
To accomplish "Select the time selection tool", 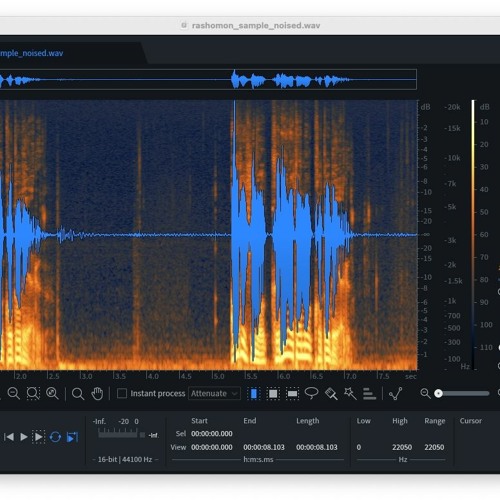I will tap(254, 394).
